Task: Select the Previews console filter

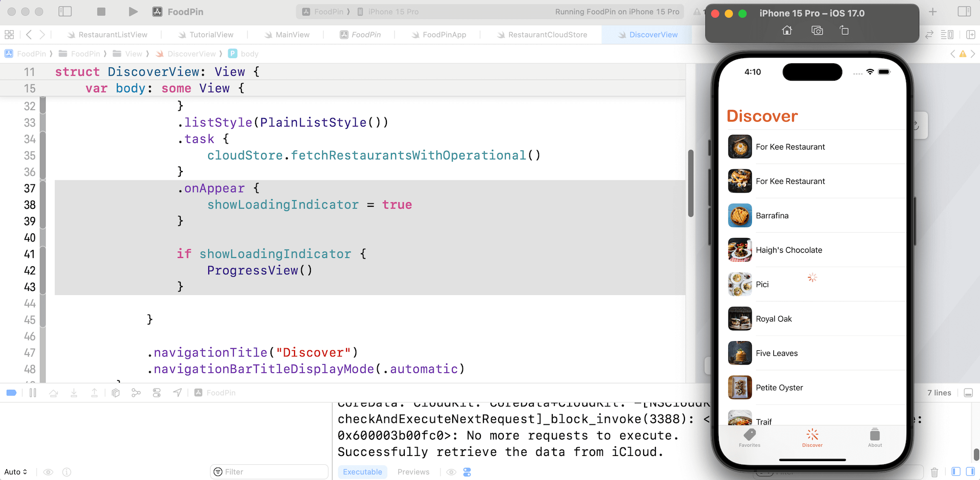Action: coord(413,472)
